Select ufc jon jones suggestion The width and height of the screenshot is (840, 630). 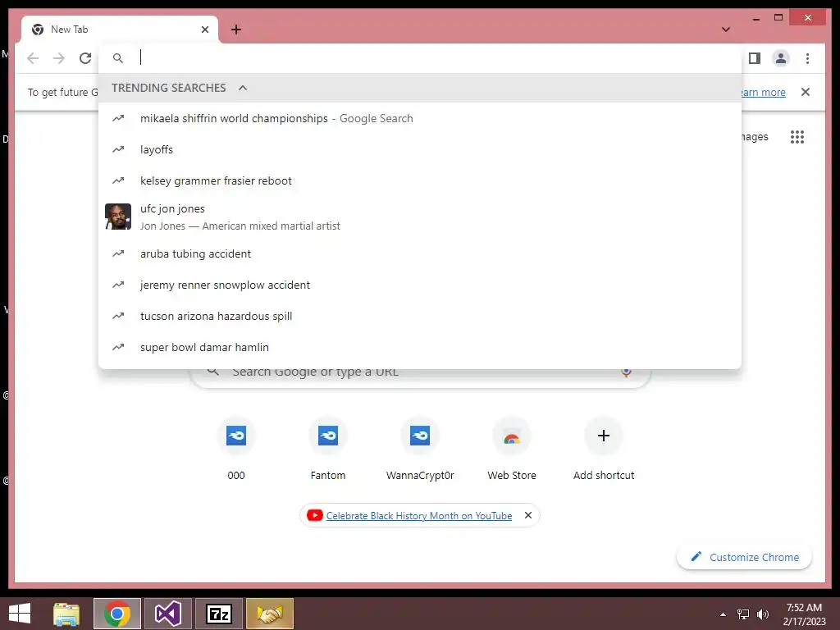tap(420, 217)
